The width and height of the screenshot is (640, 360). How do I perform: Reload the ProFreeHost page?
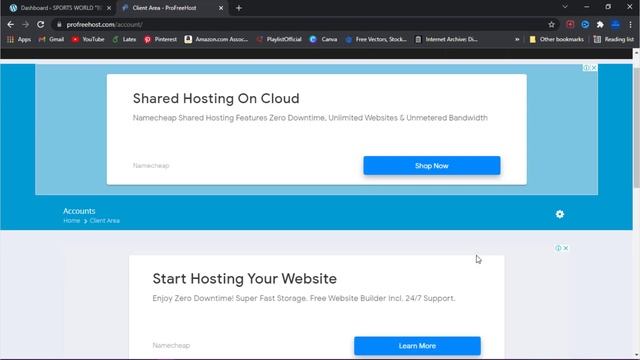pyautogui.click(x=40, y=24)
